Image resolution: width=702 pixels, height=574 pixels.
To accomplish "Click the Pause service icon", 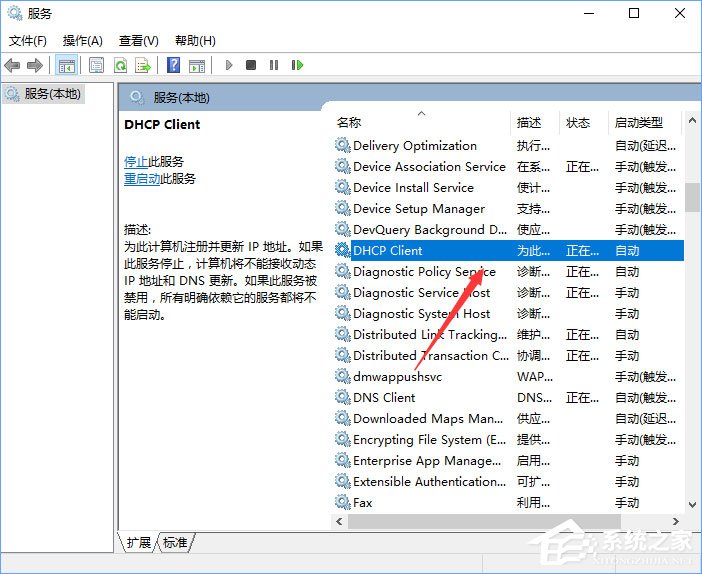I will [x=274, y=65].
